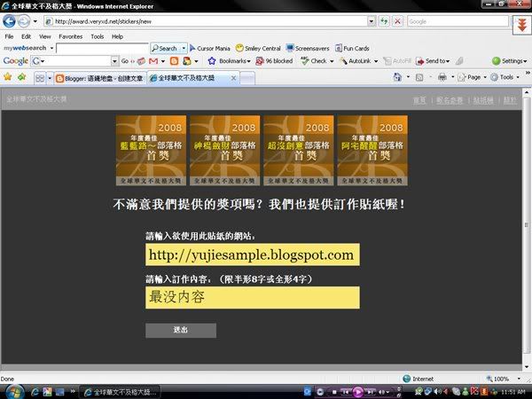Click the mywebsearch Search button

168,48
